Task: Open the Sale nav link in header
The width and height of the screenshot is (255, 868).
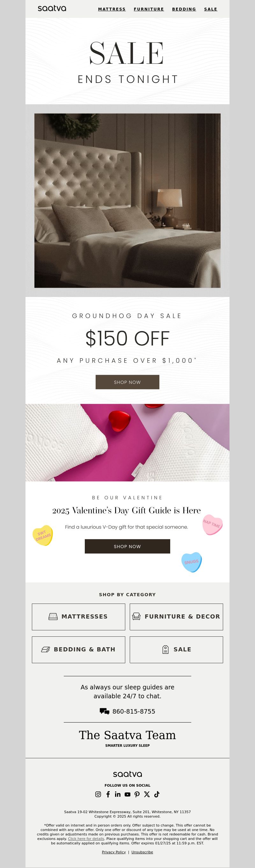Action: pyautogui.click(x=211, y=9)
